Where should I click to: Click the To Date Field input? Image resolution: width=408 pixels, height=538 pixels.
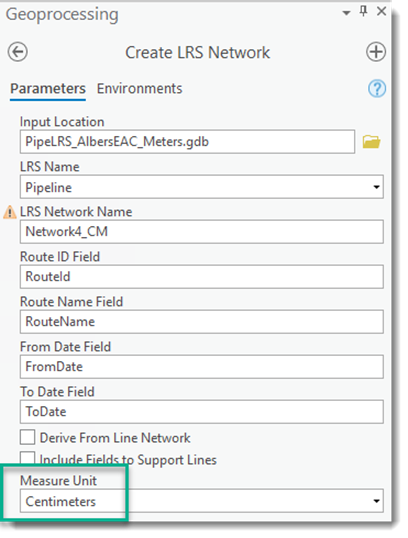coord(202,411)
